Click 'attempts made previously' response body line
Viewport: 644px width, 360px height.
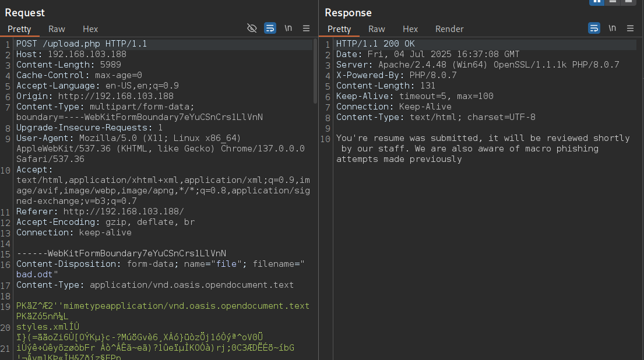399,159
